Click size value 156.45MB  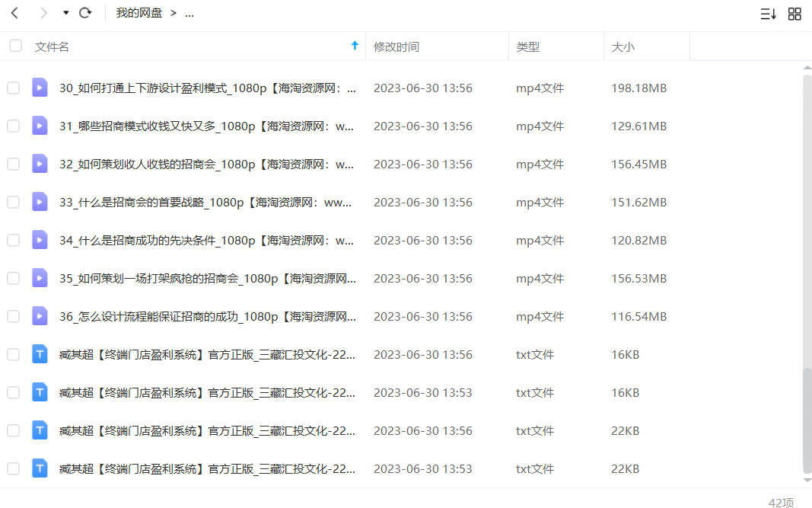(x=638, y=165)
